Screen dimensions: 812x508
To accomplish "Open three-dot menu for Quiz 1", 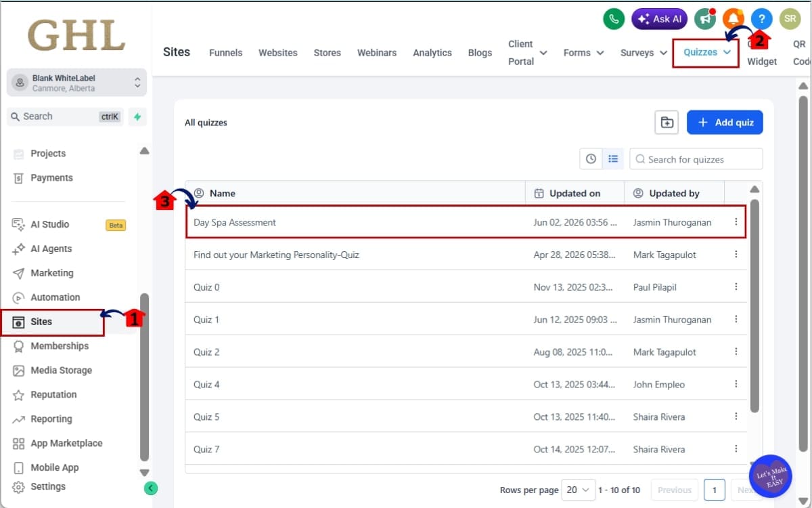I will click(736, 320).
